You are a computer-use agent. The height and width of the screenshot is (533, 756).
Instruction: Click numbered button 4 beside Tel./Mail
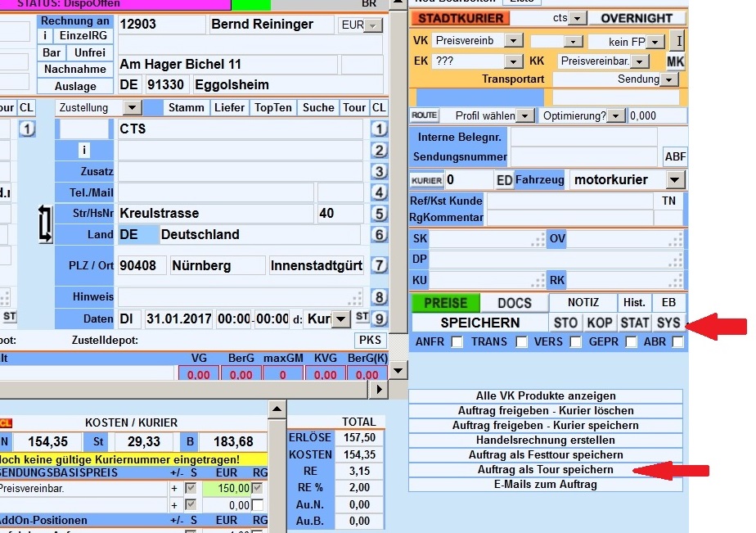click(379, 192)
